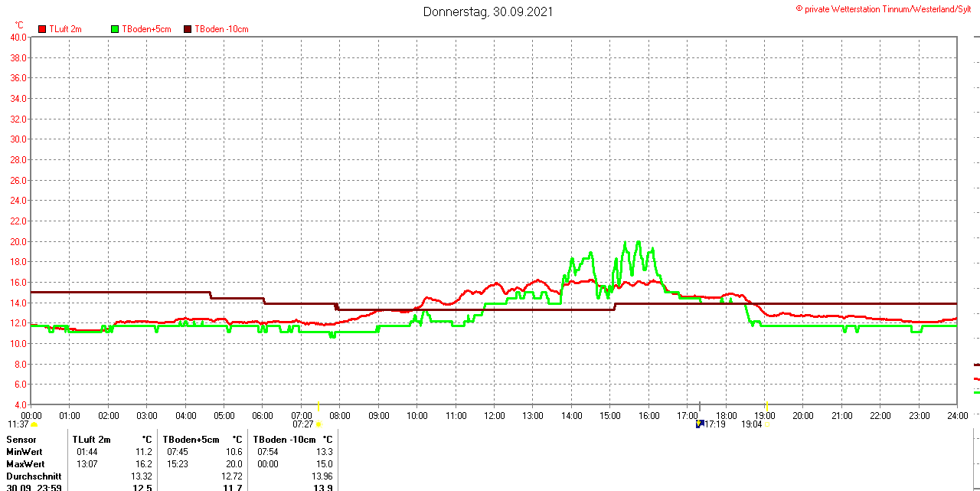The width and height of the screenshot is (980, 491).
Task: Click the 20.0 max value for TBoden+5cm
Action: pyautogui.click(x=234, y=464)
